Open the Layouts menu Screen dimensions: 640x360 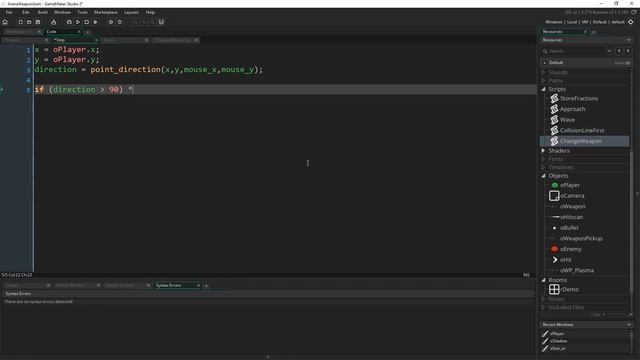click(131, 13)
